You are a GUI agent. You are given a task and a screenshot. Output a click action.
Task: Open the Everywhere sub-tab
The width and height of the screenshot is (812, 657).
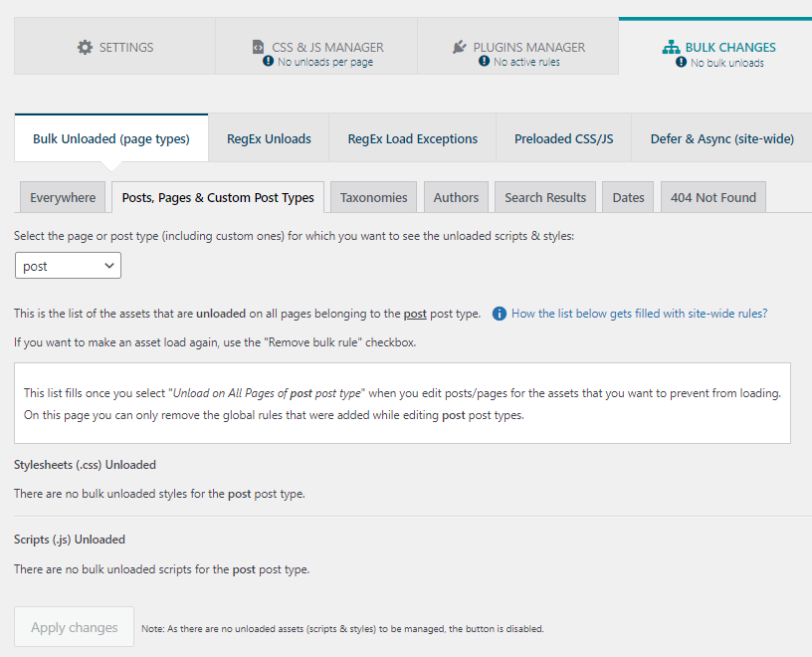click(x=63, y=197)
